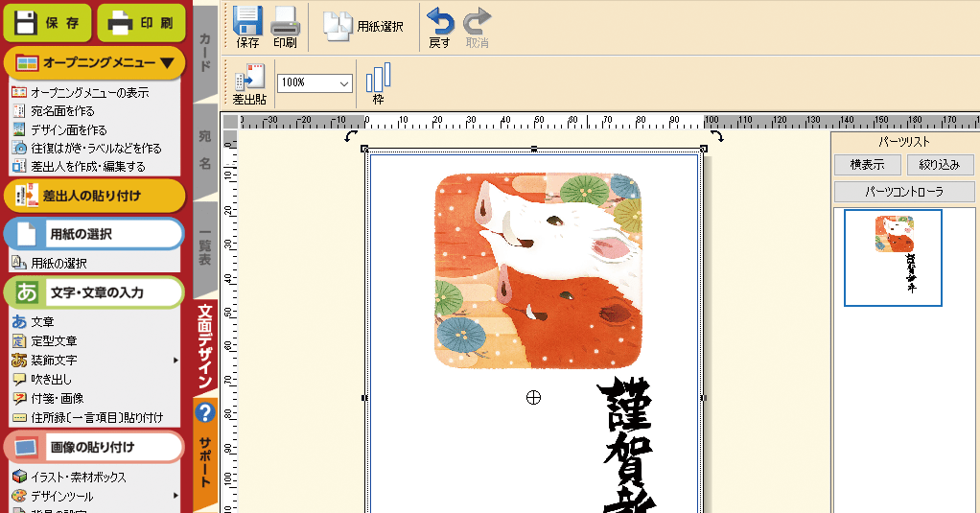Click the 文章 あ icon
Image resolution: width=980 pixels, height=513 pixels.
point(19,322)
